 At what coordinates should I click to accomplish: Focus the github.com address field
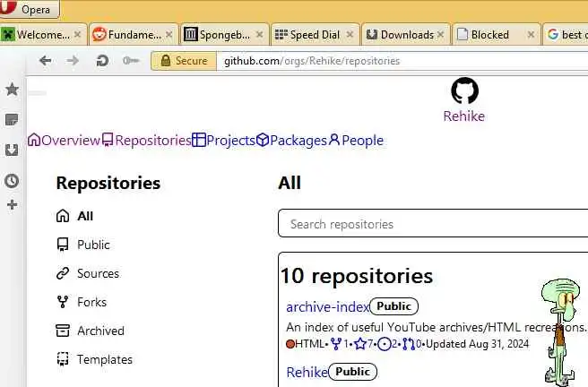[x=402, y=61]
